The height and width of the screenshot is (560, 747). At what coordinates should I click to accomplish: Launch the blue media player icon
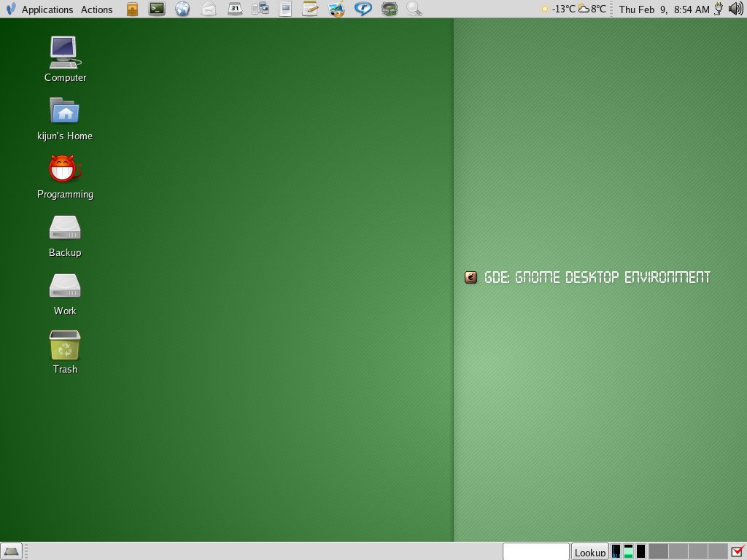click(363, 9)
